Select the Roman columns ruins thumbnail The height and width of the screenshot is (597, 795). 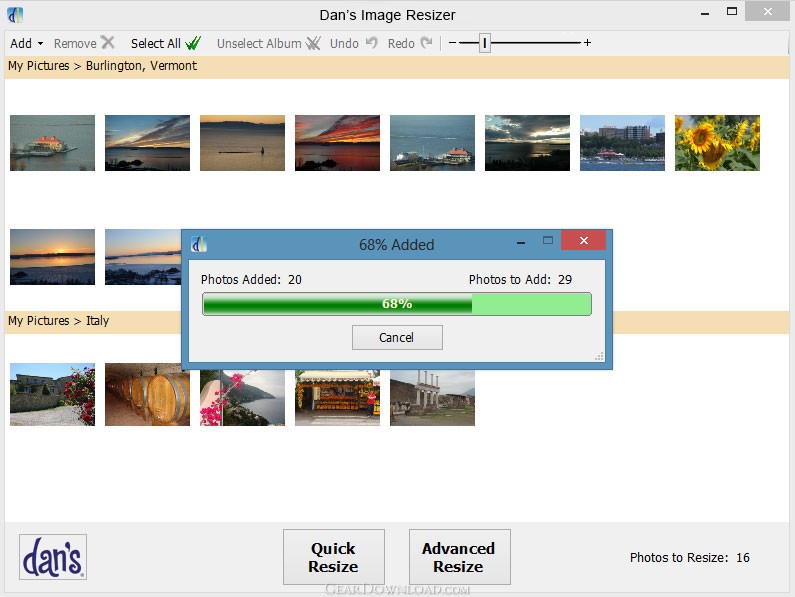pyautogui.click(x=432, y=398)
